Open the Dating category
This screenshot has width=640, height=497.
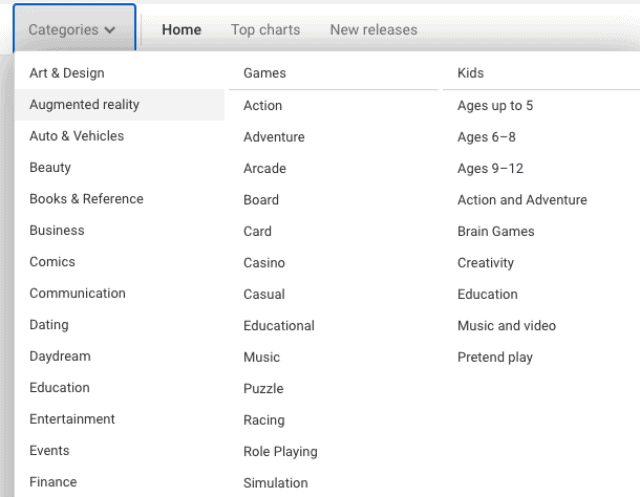point(49,325)
